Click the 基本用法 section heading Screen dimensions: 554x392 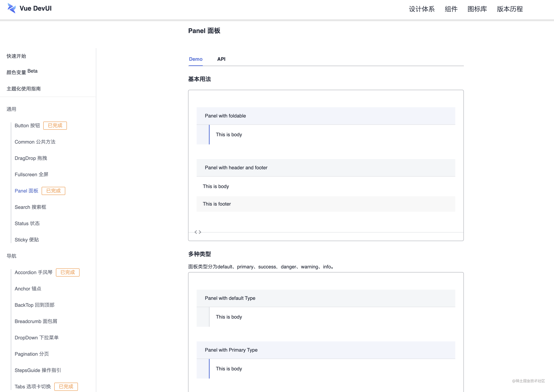[199, 79]
